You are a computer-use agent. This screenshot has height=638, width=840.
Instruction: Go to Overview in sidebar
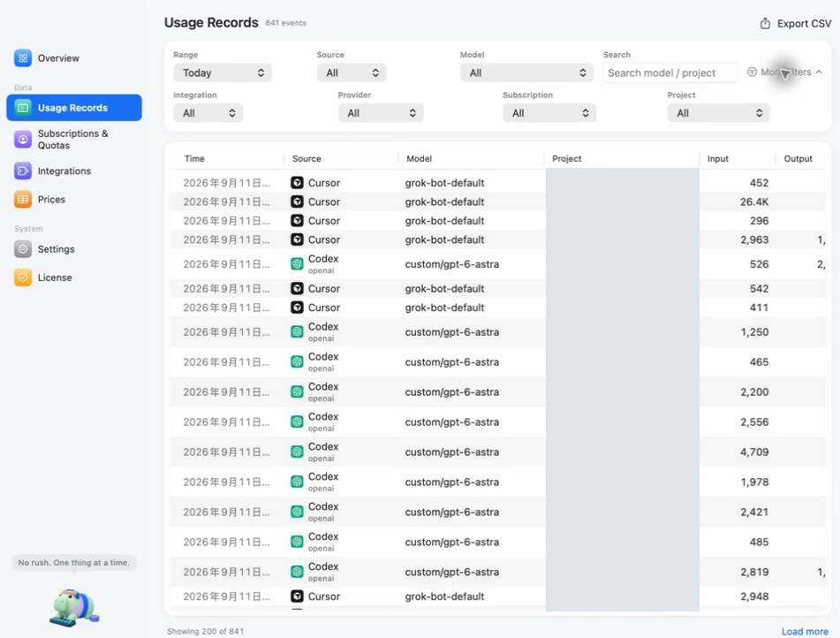pos(74,58)
